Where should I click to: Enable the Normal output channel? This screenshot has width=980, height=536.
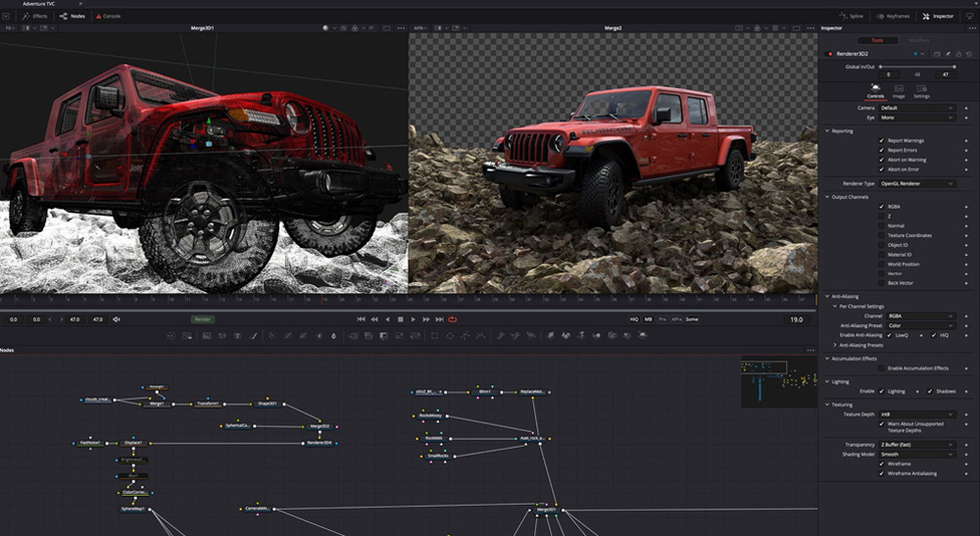coord(882,225)
